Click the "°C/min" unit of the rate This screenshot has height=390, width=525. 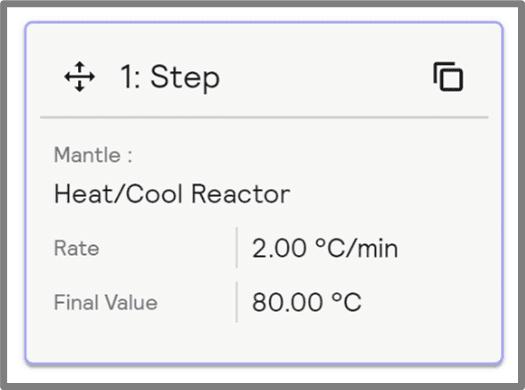coord(357,248)
